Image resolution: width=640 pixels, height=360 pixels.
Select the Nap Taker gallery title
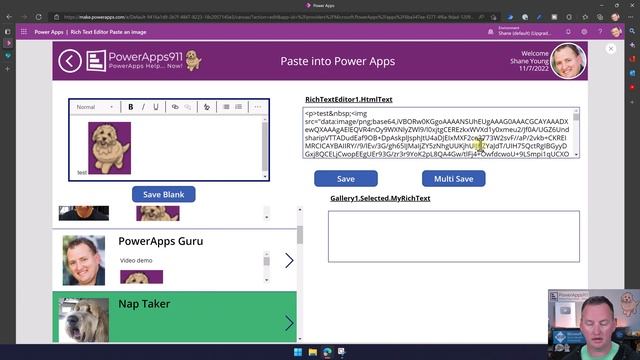click(144, 304)
